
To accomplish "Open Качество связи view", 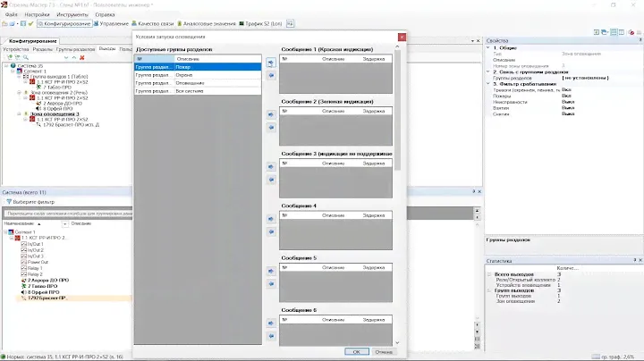I will (177, 25).
